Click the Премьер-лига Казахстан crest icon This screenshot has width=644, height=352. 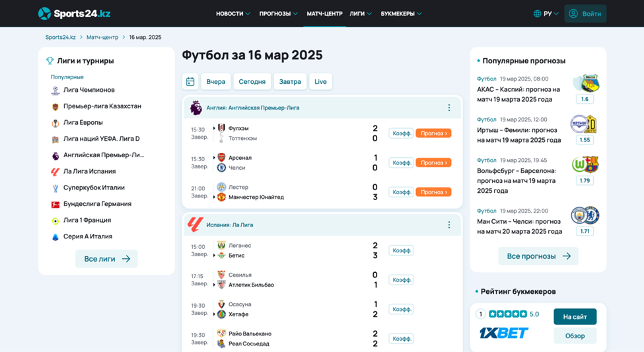point(55,106)
